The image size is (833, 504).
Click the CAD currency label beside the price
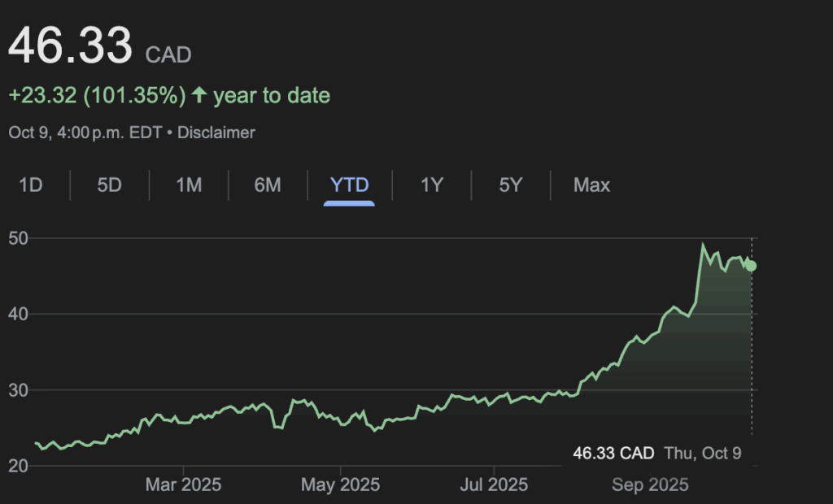168,55
